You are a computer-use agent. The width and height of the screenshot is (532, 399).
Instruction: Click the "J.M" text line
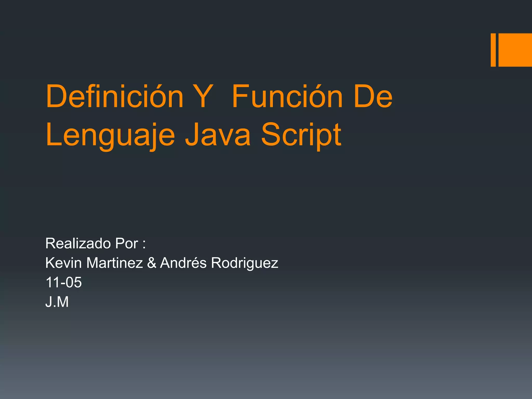pos(57,302)
